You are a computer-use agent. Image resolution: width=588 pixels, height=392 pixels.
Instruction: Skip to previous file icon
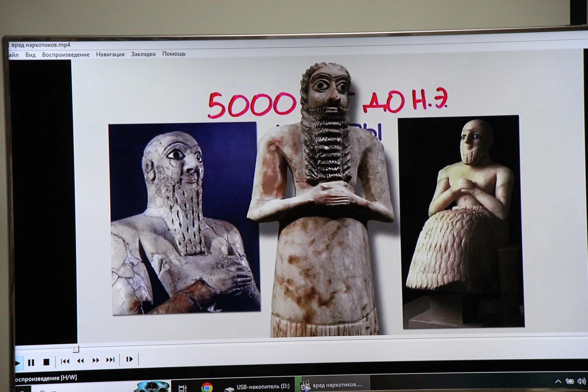65,361
